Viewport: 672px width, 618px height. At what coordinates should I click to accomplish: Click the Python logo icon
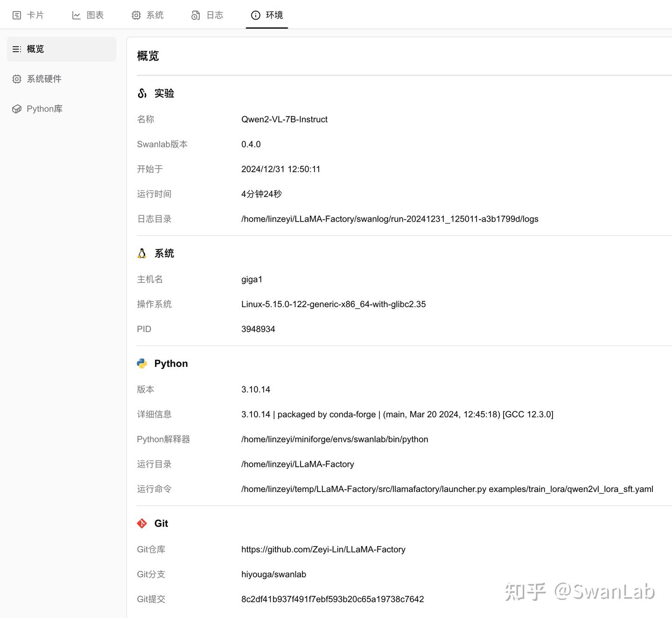142,364
